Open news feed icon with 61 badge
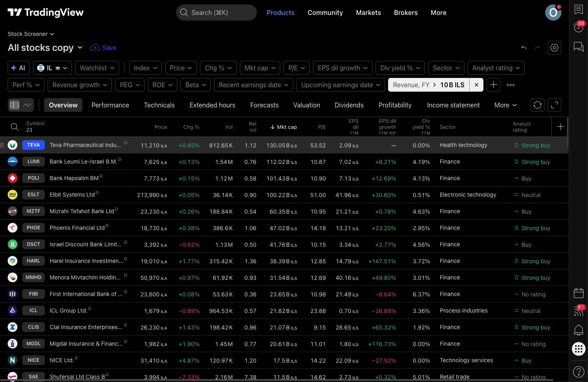Viewport: 588px width, 382px height. coord(578,311)
